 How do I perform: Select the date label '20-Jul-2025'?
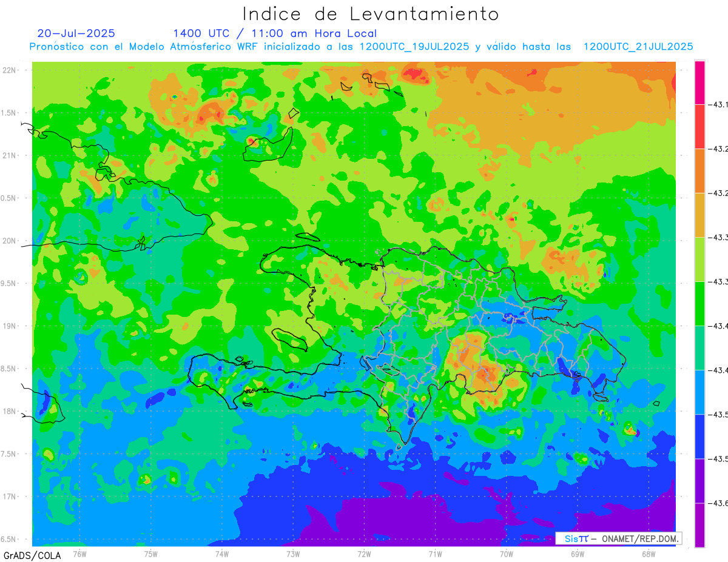pos(76,33)
